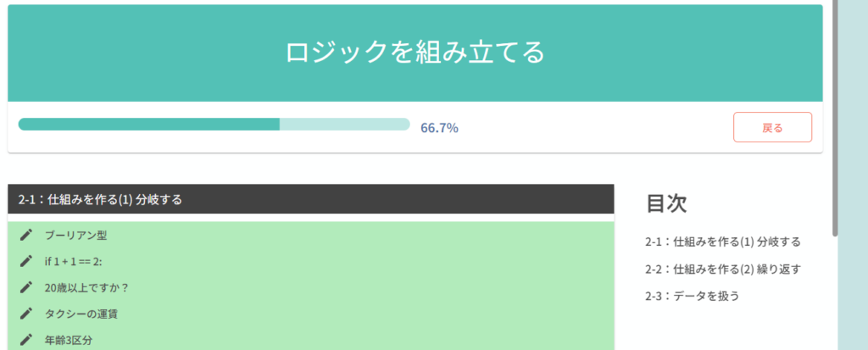The height and width of the screenshot is (350, 868).
Task: Click the pencil icon beside ブーリアン型
Action: pyautogui.click(x=26, y=235)
